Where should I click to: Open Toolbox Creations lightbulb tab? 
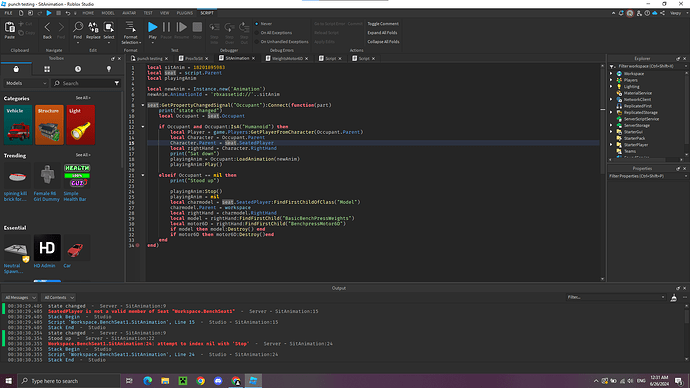tap(109, 69)
